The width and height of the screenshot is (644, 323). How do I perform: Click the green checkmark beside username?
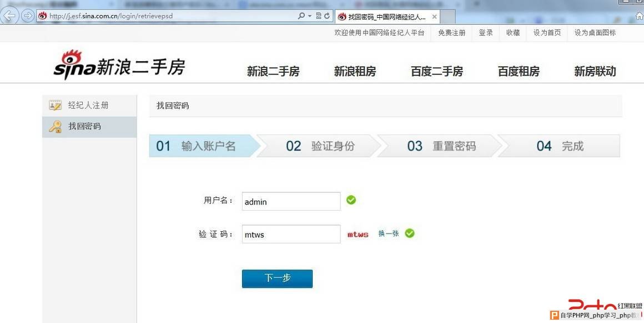point(351,200)
